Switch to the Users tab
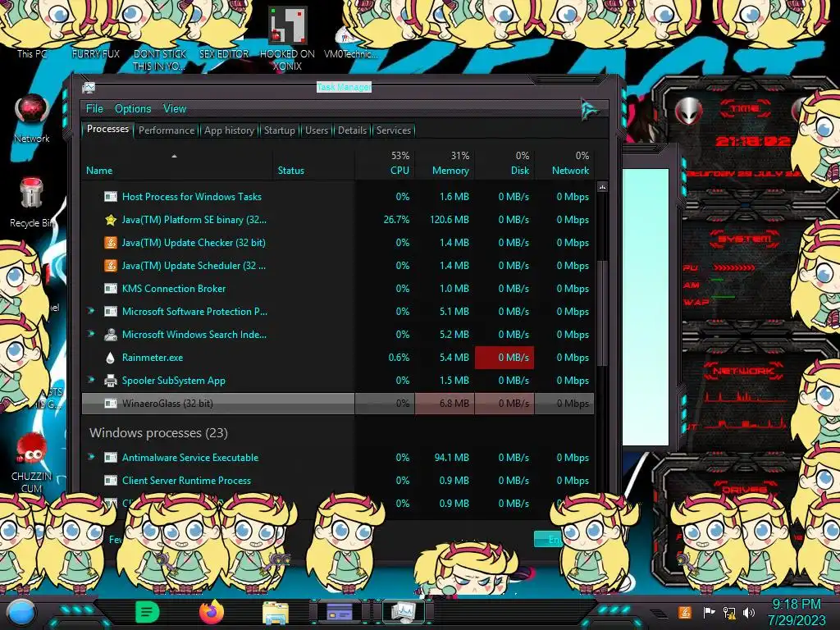This screenshot has width=840, height=630. pos(317,130)
